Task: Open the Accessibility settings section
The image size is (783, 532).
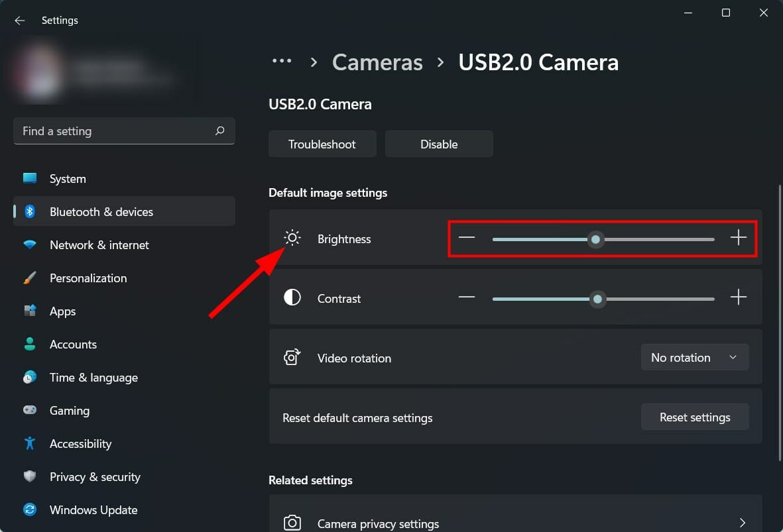Action: pyautogui.click(x=80, y=444)
